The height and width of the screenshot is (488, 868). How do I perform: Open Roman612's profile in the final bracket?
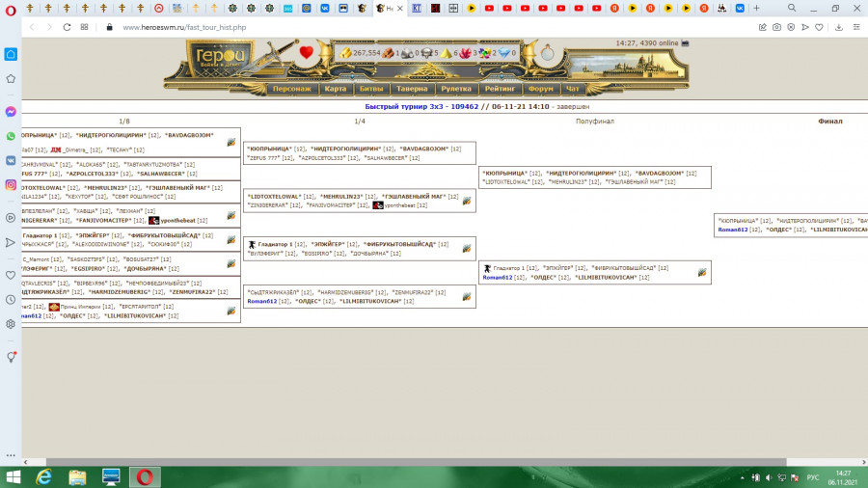pyautogui.click(x=733, y=230)
